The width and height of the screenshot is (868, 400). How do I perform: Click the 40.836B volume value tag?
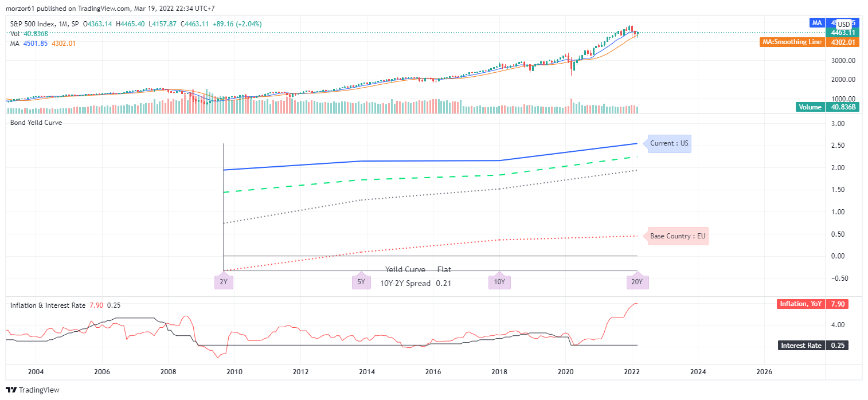click(843, 107)
